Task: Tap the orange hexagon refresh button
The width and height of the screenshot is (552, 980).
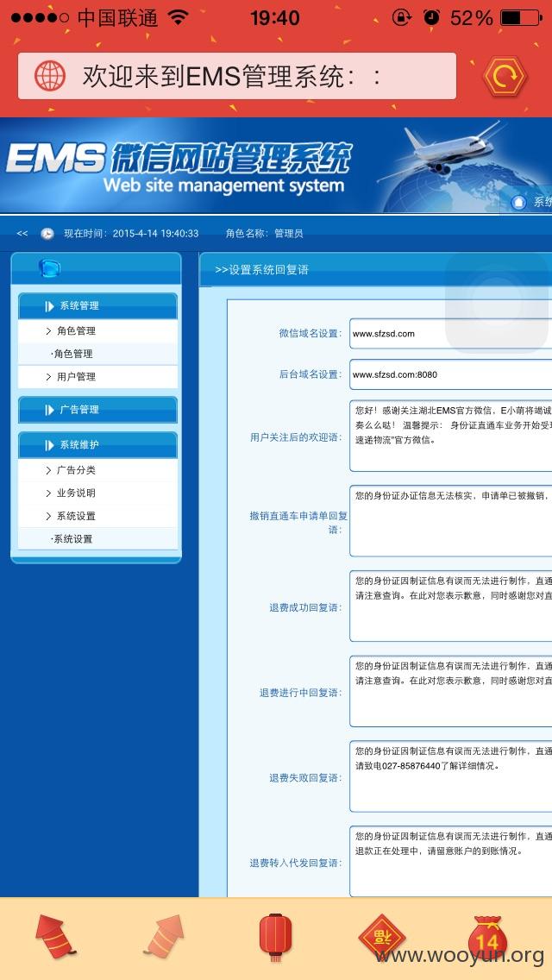Action: coord(505,76)
